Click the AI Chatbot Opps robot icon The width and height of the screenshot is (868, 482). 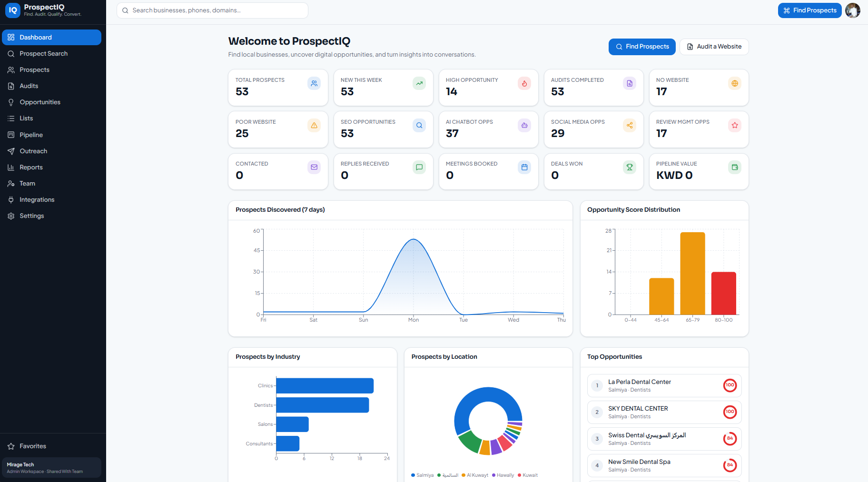tap(524, 125)
